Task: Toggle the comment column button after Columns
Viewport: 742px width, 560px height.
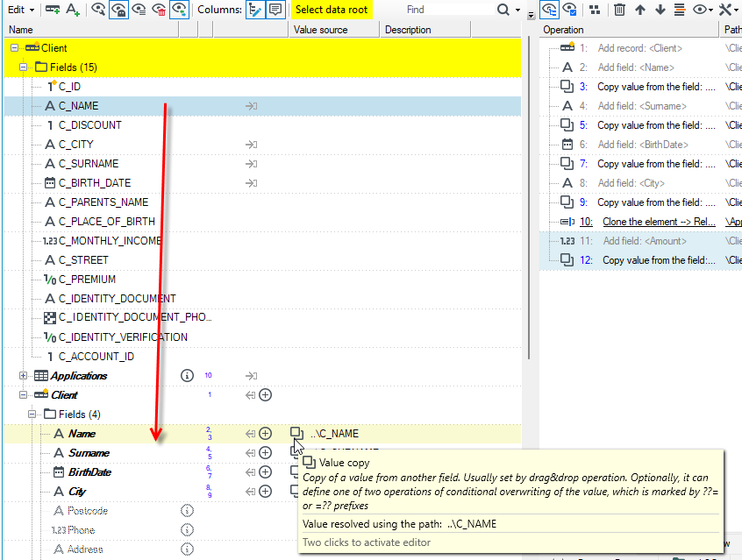Action: pyautogui.click(x=275, y=10)
